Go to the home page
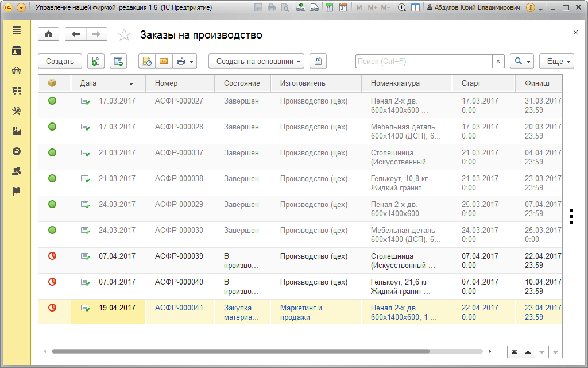This screenshot has height=368, width=588. point(48,34)
